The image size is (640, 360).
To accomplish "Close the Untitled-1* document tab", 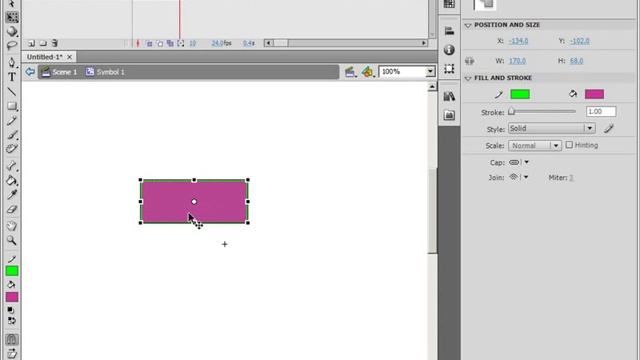I will (69, 57).
